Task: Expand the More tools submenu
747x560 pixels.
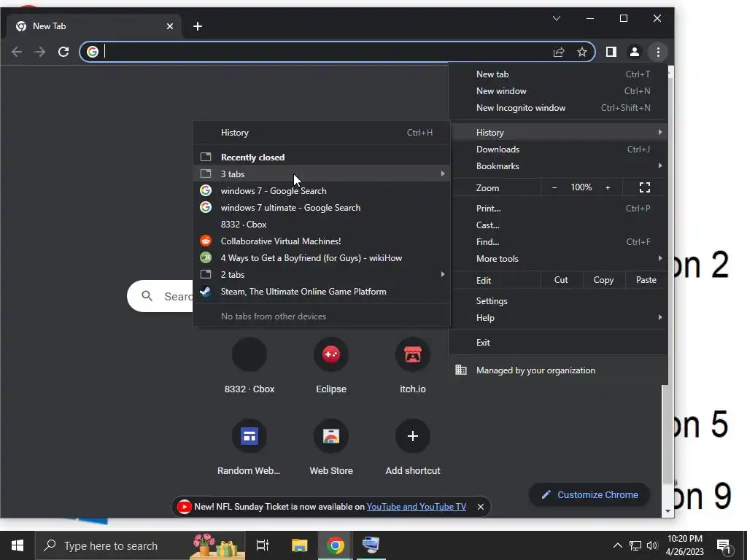Action: click(558, 259)
